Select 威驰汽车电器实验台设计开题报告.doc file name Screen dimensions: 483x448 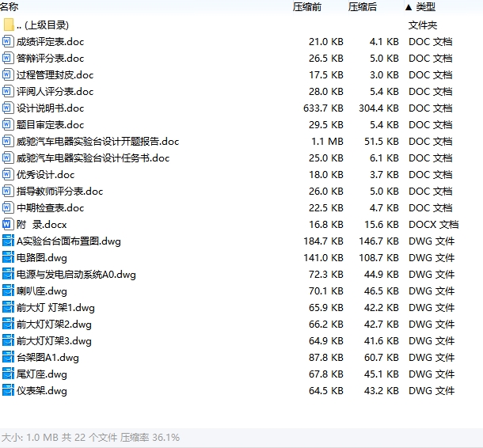click(97, 142)
